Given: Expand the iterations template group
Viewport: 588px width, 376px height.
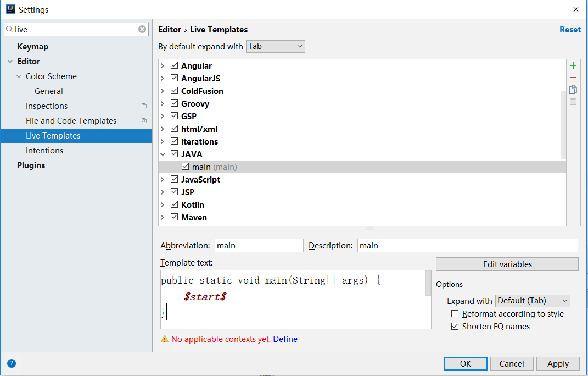Looking at the screenshot, I should 163,141.
